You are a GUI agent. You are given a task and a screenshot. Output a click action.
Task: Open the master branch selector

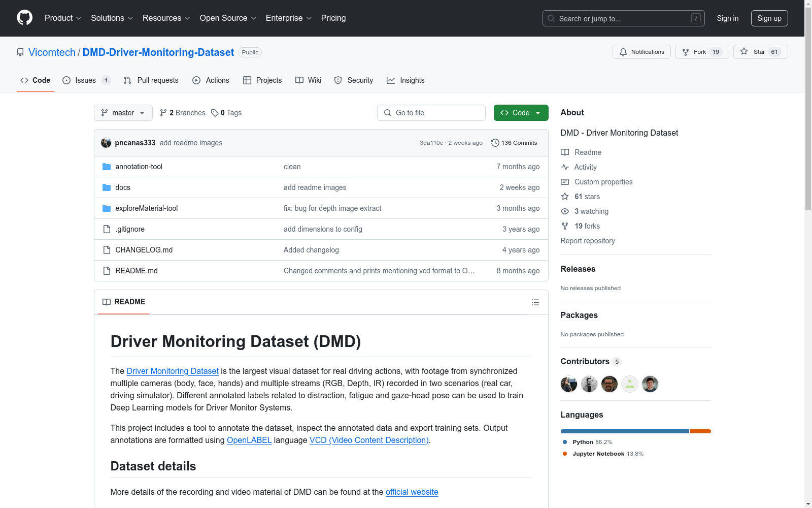pyautogui.click(x=123, y=113)
